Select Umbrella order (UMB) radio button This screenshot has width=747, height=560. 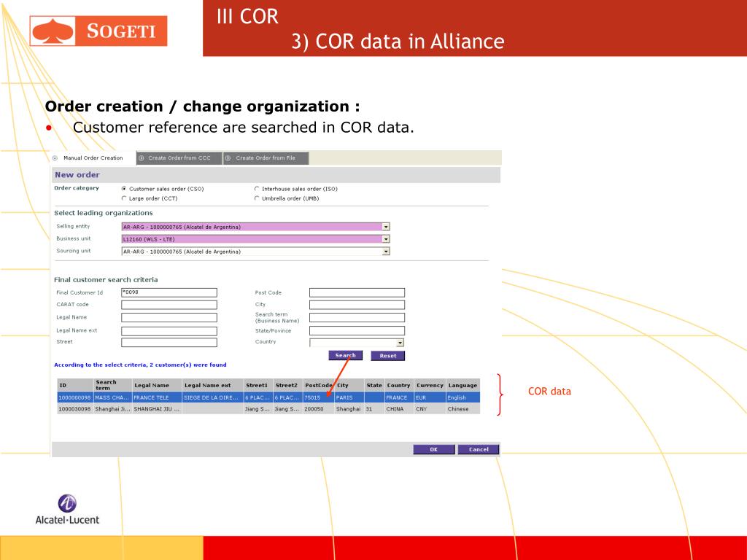coord(257,198)
